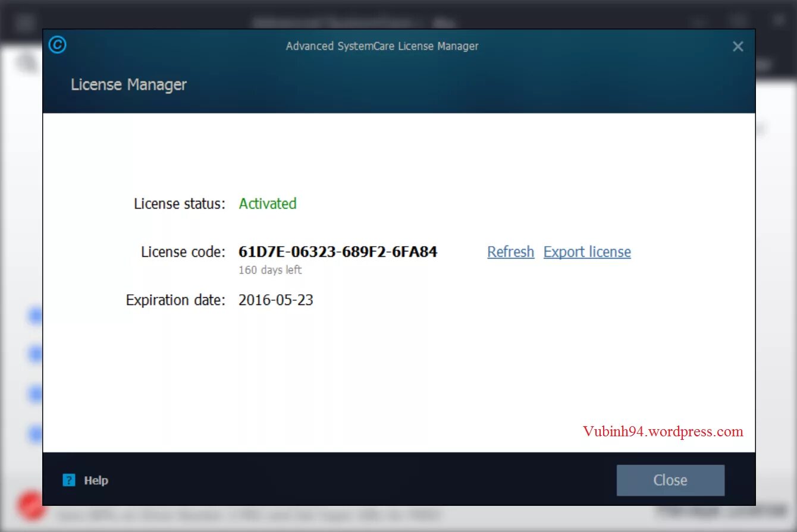Click the '160 days left' text
The height and width of the screenshot is (532, 797).
(x=270, y=270)
